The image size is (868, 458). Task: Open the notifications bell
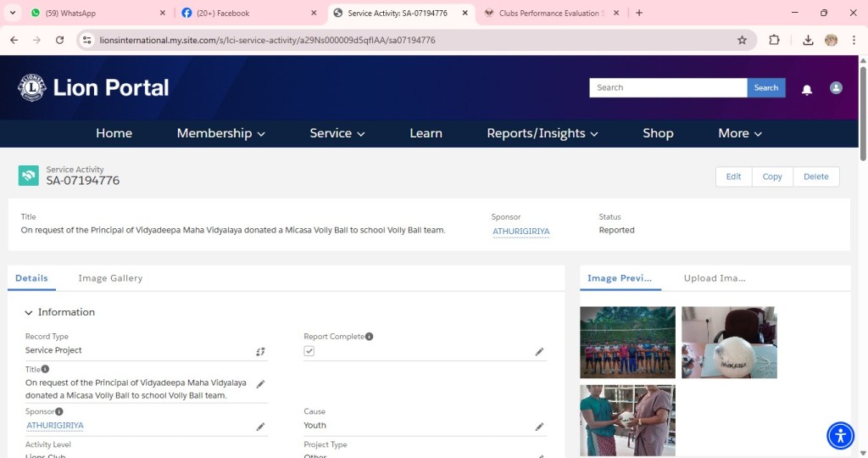[x=807, y=90]
